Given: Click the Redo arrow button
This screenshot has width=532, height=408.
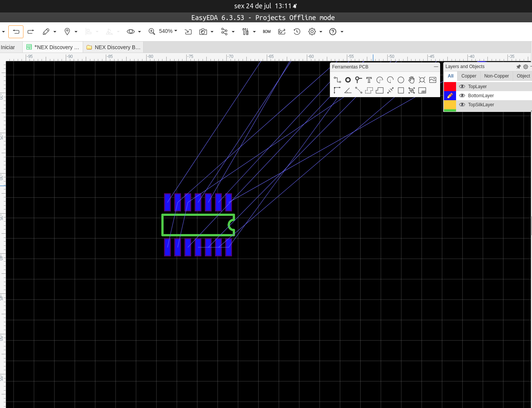Looking at the screenshot, I should pos(31,32).
